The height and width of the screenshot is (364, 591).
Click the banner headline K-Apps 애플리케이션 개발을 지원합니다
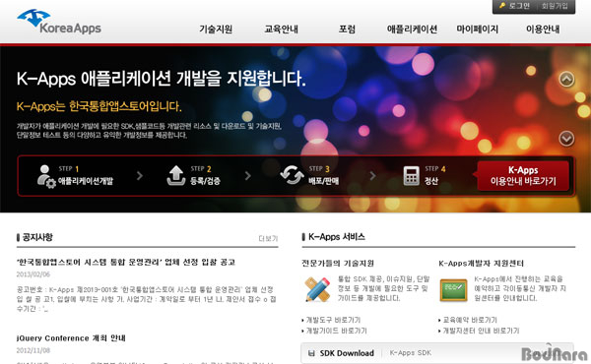click(x=162, y=79)
